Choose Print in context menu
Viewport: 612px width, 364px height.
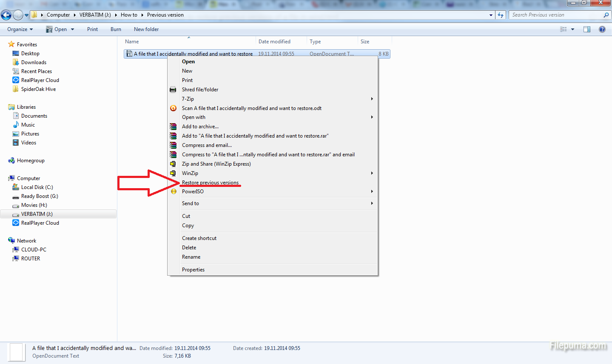click(273, 80)
